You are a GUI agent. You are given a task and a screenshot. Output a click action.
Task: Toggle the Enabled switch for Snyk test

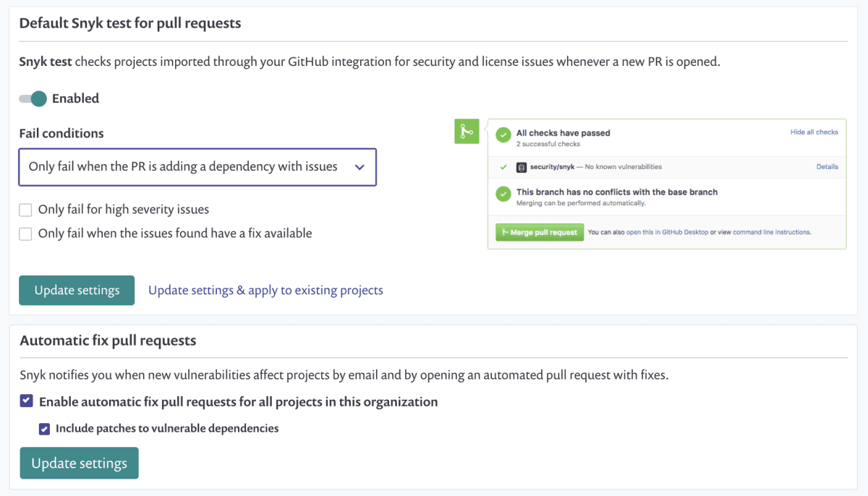click(33, 98)
